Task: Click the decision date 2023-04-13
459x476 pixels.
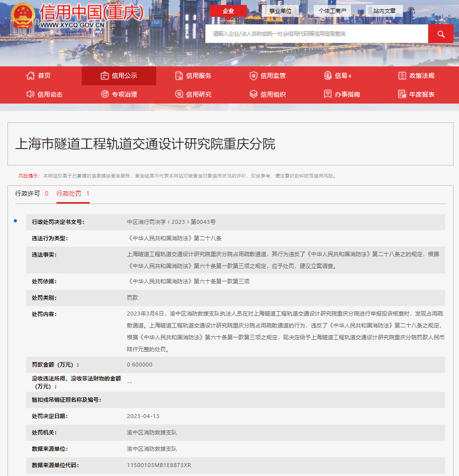Action: (143, 416)
